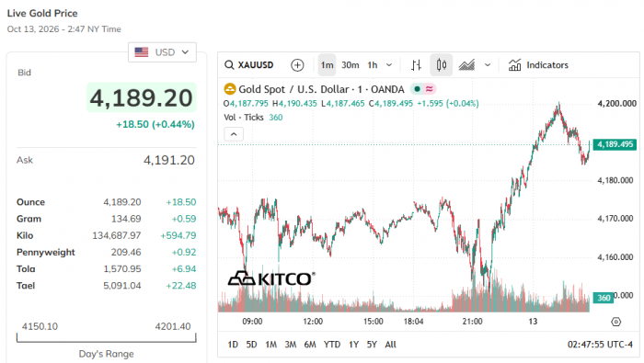Switch to the 1h interval

coord(373,65)
